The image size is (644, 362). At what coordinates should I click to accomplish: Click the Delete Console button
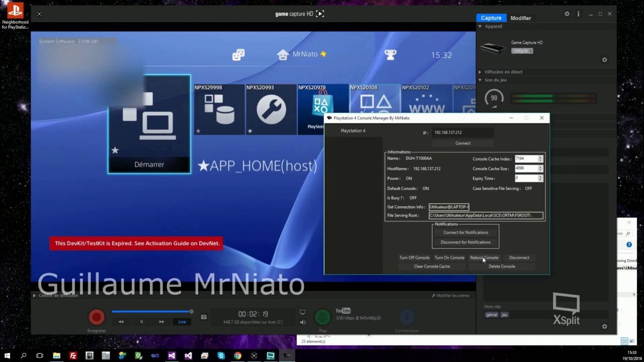tap(502, 266)
